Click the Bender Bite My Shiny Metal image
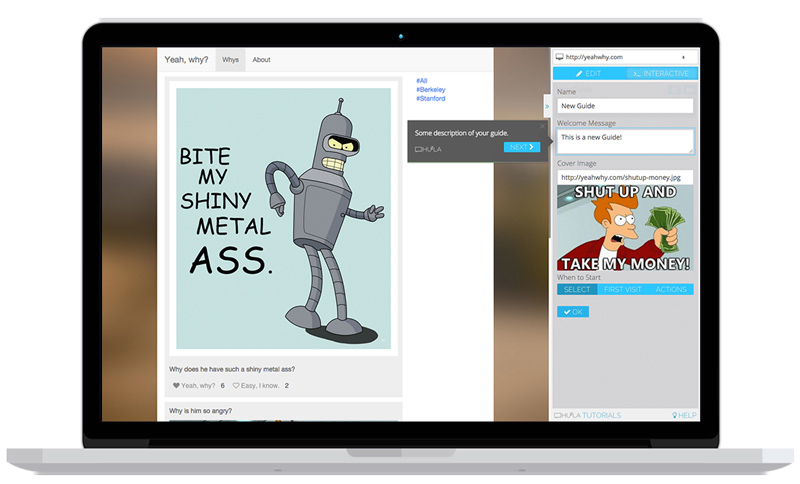 pyautogui.click(x=284, y=218)
